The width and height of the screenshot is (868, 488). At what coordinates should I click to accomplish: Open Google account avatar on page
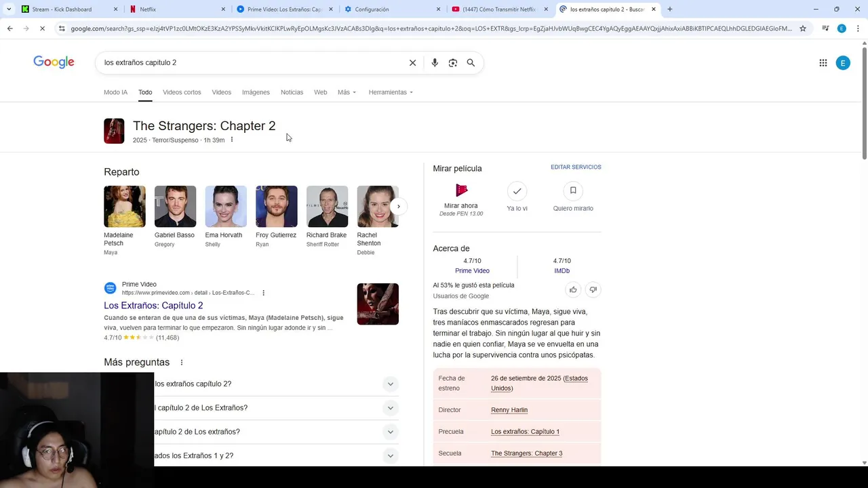point(843,63)
